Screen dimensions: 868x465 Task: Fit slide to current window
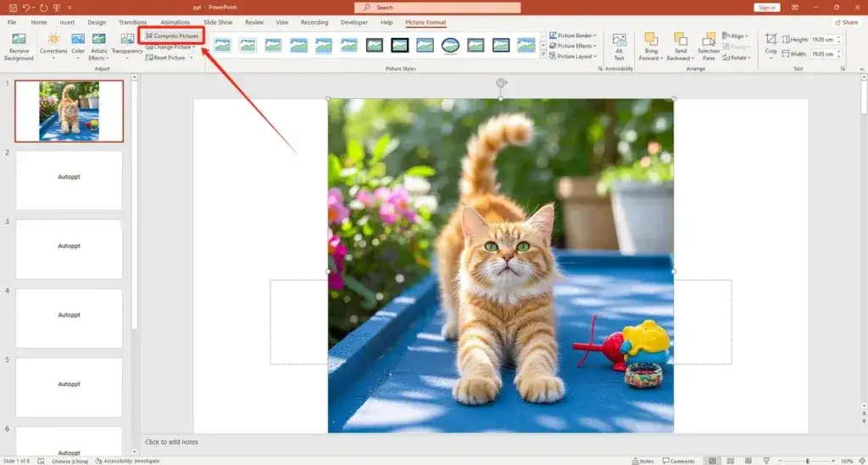pyautogui.click(x=862, y=461)
